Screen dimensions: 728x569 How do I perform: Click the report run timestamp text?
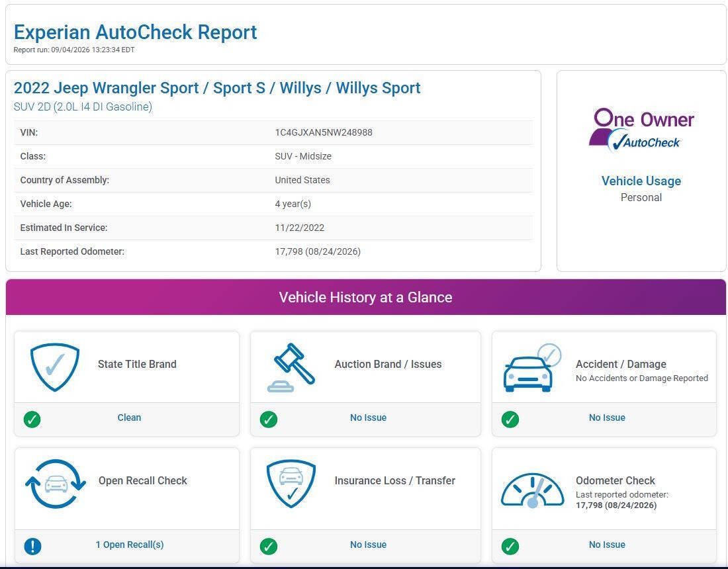click(x=74, y=50)
